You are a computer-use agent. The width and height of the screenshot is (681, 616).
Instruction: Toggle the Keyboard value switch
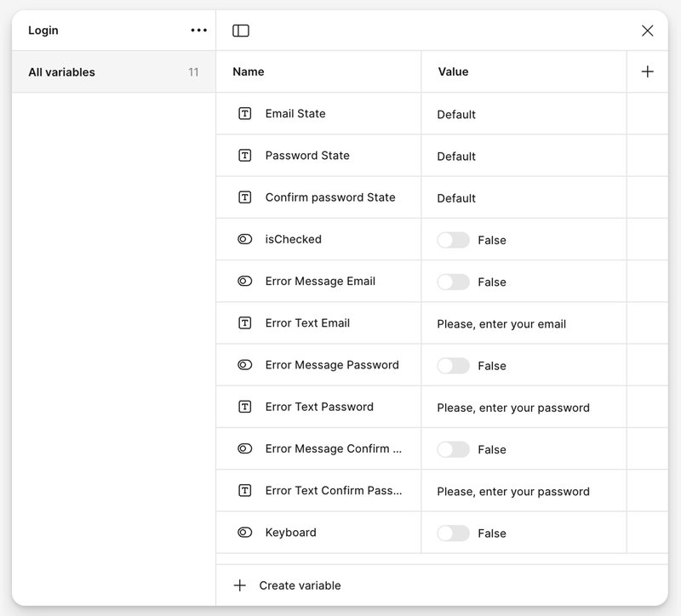coord(453,533)
